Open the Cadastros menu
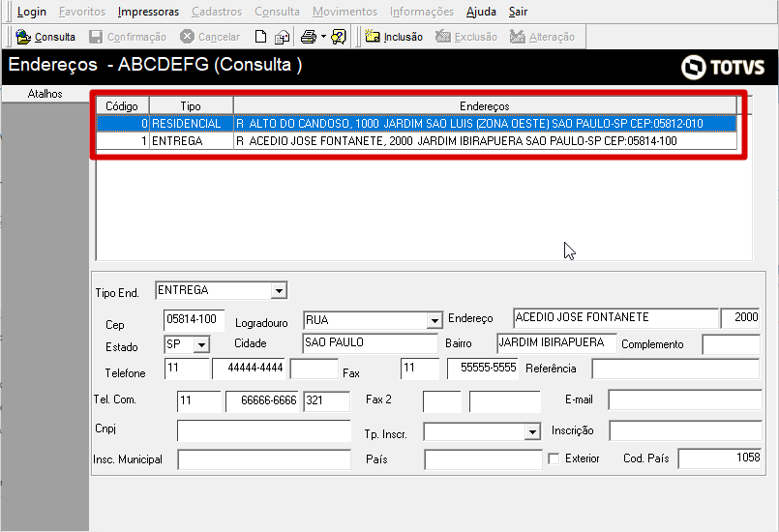The image size is (779, 532). tap(217, 12)
